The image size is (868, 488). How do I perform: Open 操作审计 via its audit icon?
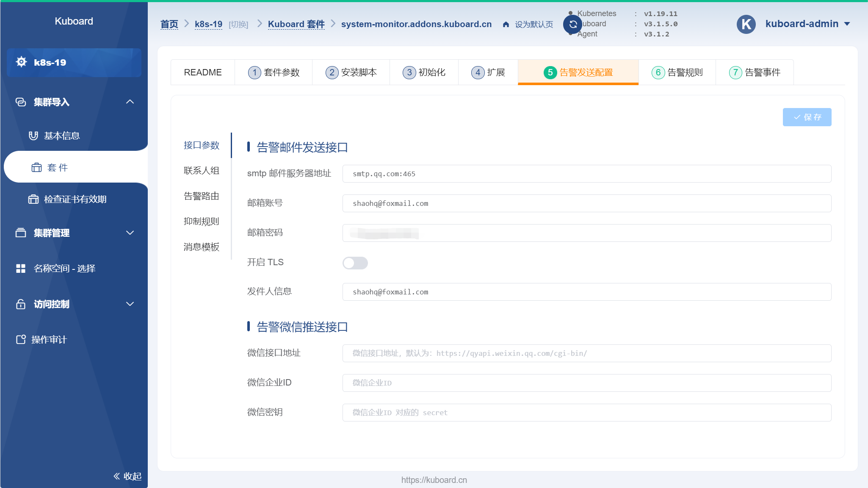(x=20, y=339)
